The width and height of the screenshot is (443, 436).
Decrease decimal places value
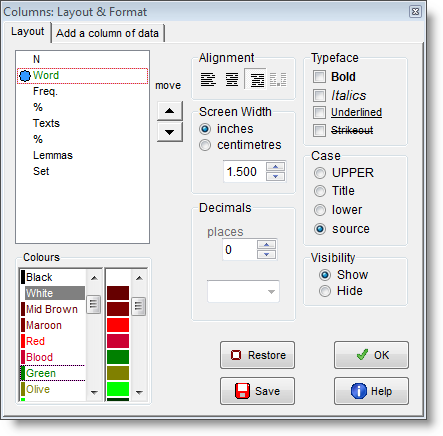(266, 255)
